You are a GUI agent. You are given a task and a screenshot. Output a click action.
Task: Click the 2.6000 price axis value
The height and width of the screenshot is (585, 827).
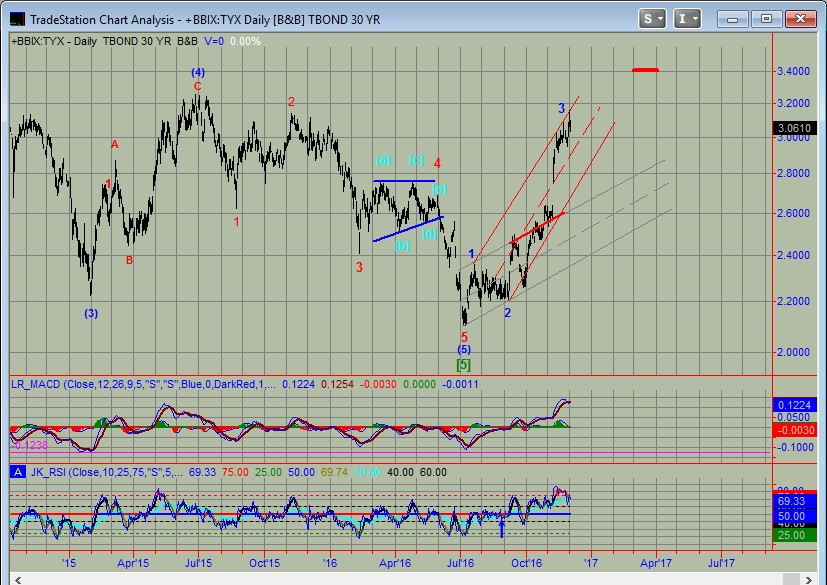point(793,214)
